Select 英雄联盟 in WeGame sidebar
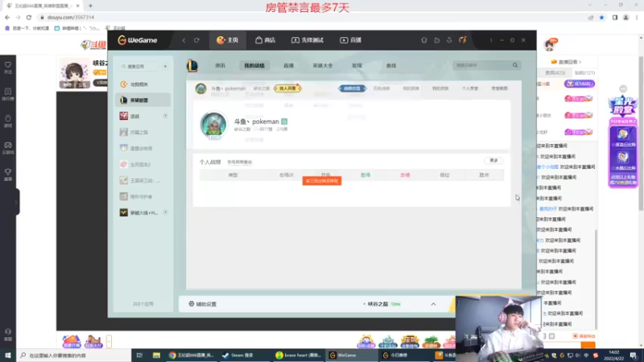Viewport: 644px width, 362px height. pyautogui.click(x=143, y=100)
